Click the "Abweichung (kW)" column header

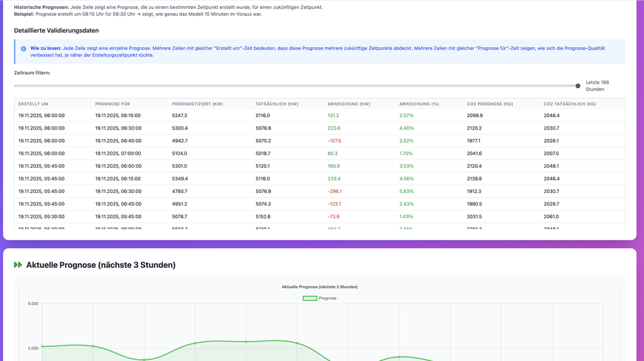[x=349, y=104]
